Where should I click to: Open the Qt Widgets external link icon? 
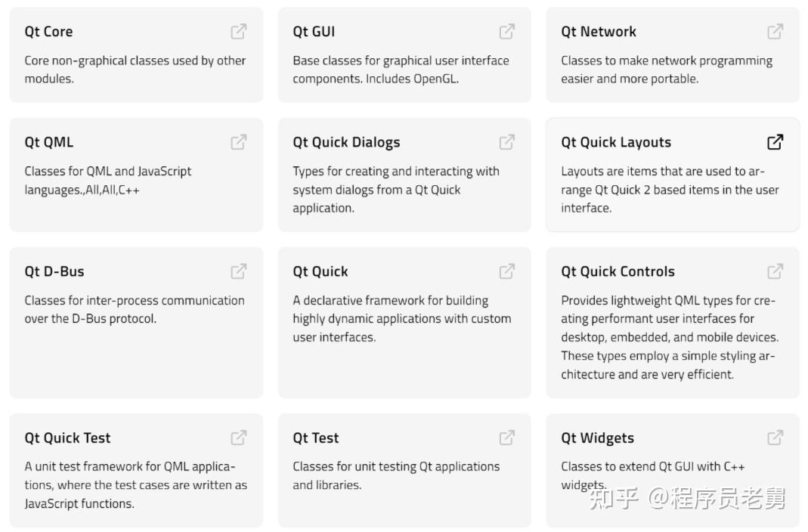click(775, 438)
